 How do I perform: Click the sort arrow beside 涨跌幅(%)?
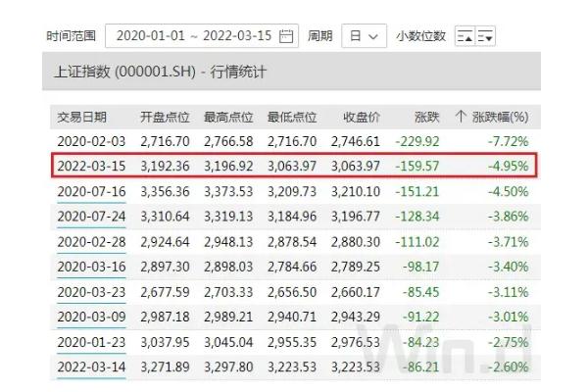click(x=461, y=117)
